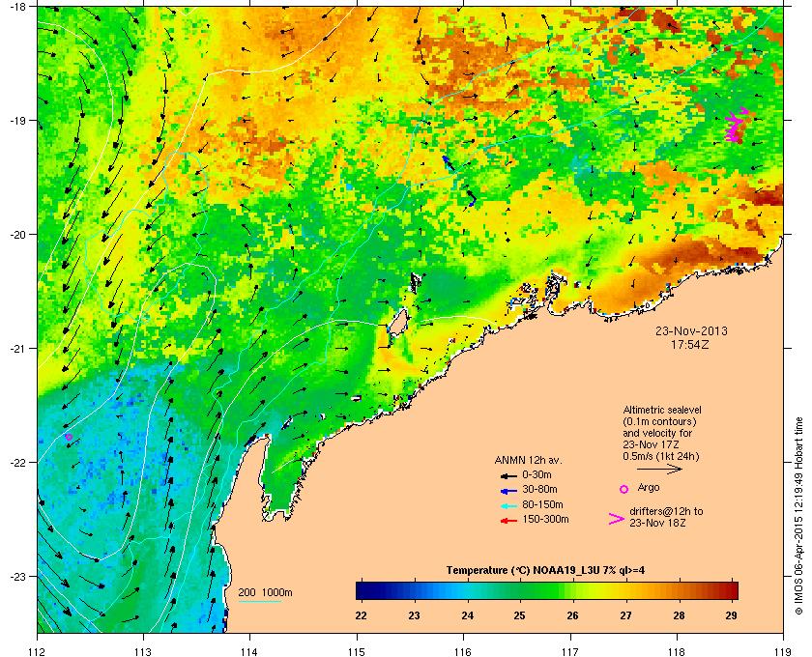Click the '150-300m' depth label
812x657 pixels.
pyautogui.click(x=545, y=519)
